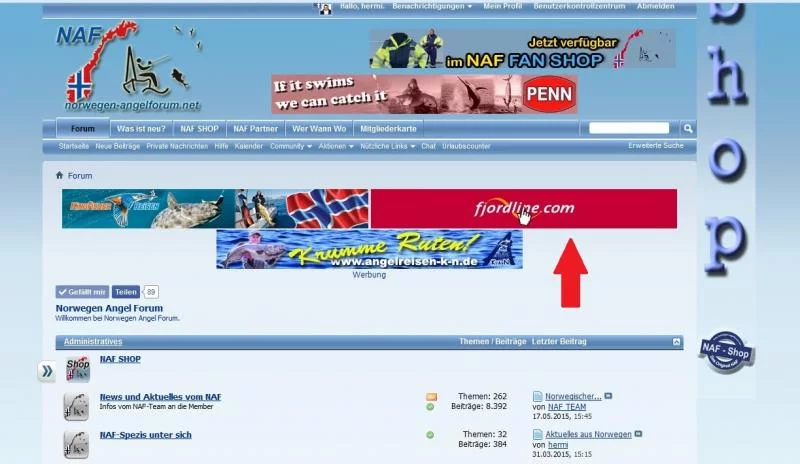Open NAF-Spezis unter sich forum
The image size is (800, 464).
(x=145, y=435)
